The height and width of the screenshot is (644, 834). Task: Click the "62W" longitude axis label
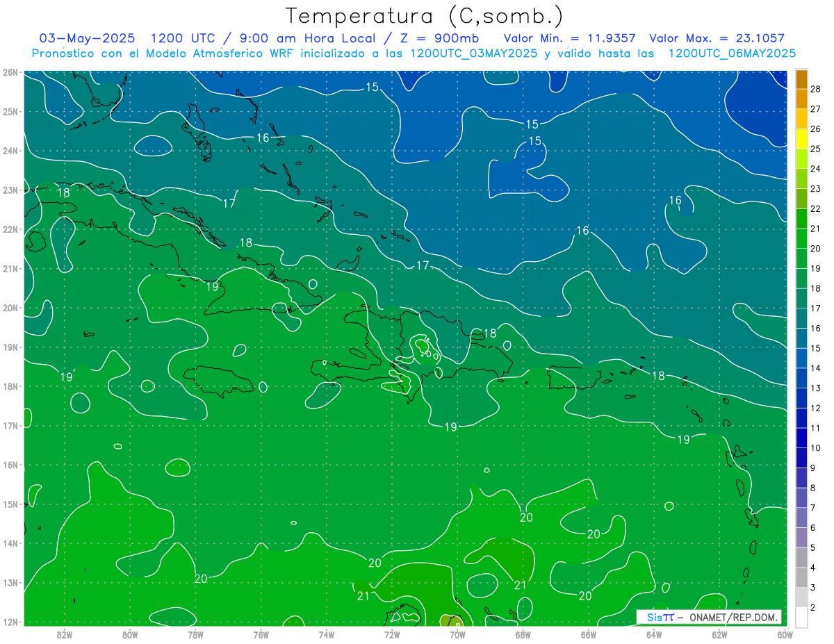719,634
